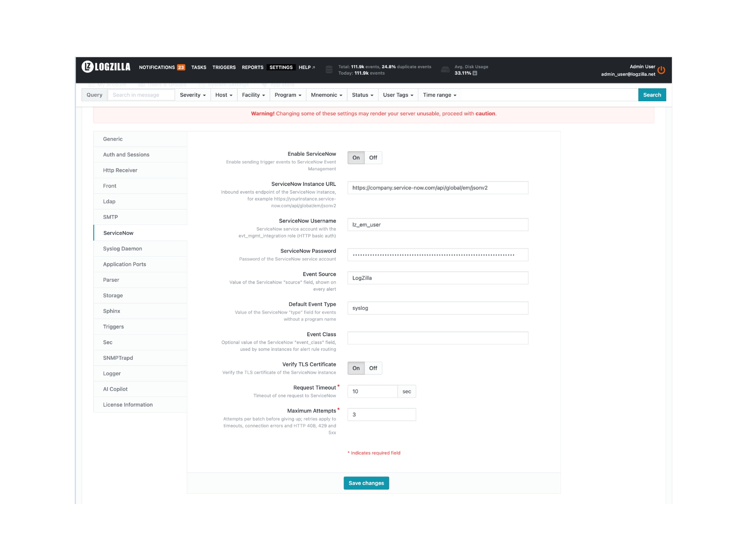Viewport: 747px width, 560px height.
Task: Click the ServiceNow Username field
Action: 438,225
